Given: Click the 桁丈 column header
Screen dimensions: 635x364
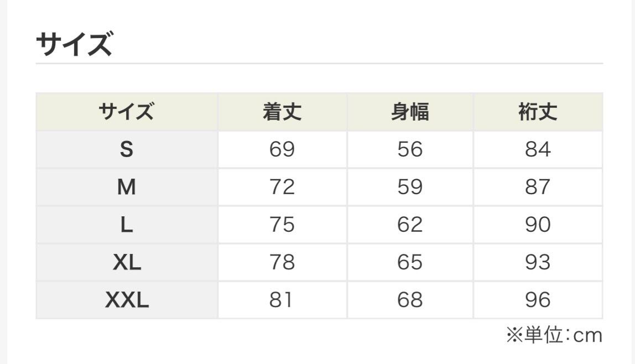Looking at the screenshot, I should (538, 112).
